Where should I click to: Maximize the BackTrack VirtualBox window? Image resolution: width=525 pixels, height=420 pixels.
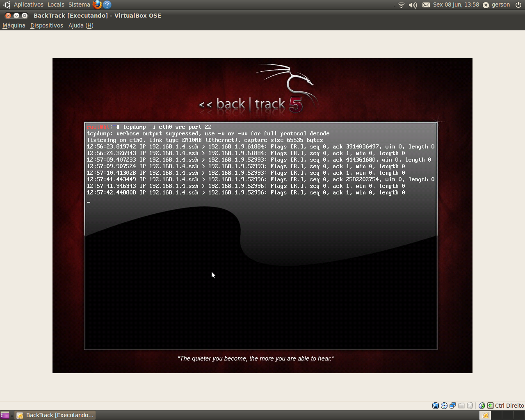click(x=25, y=16)
